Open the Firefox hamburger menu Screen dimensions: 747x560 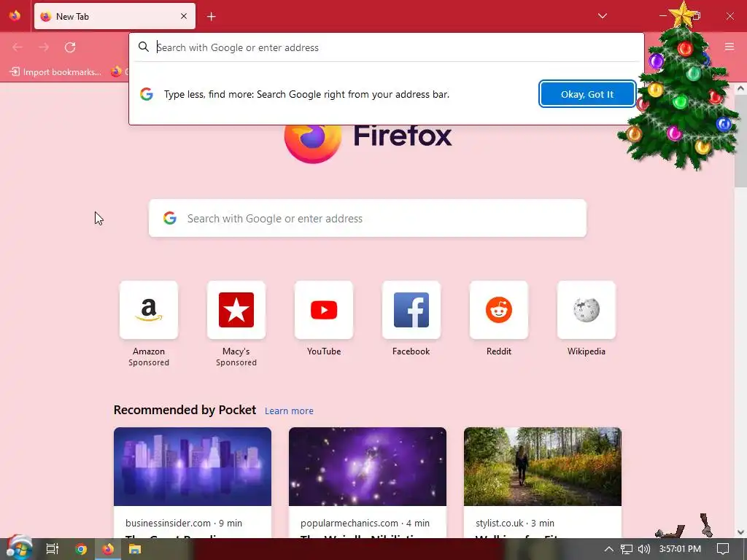729,47
